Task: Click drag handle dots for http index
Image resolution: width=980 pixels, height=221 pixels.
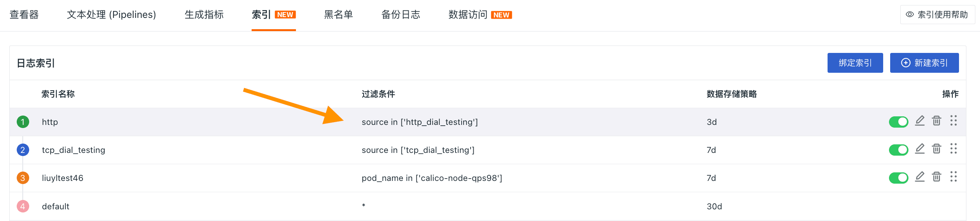Action: pyautogui.click(x=954, y=121)
